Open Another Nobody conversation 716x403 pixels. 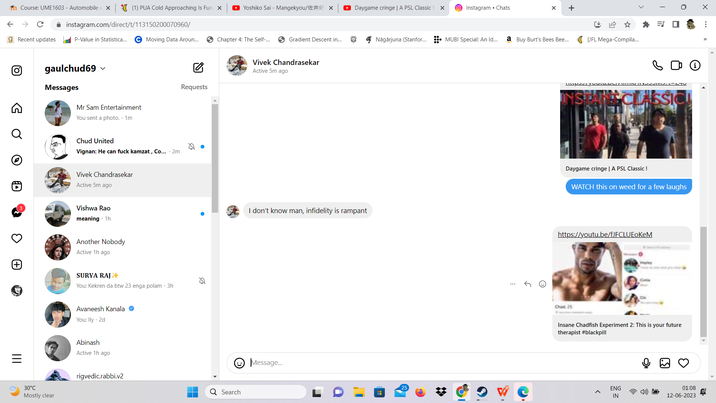(x=122, y=247)
